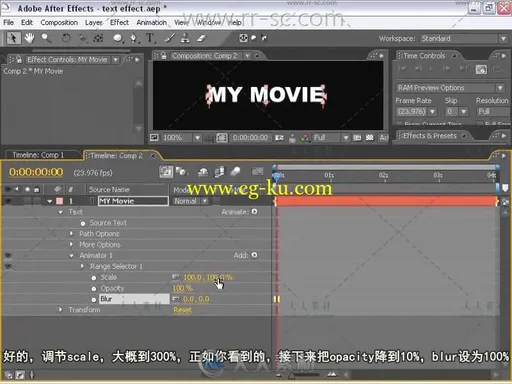Viewport: 512px width, 384px height.
Task: Toggle the Region of Interest icon
Action: (357, 138)
